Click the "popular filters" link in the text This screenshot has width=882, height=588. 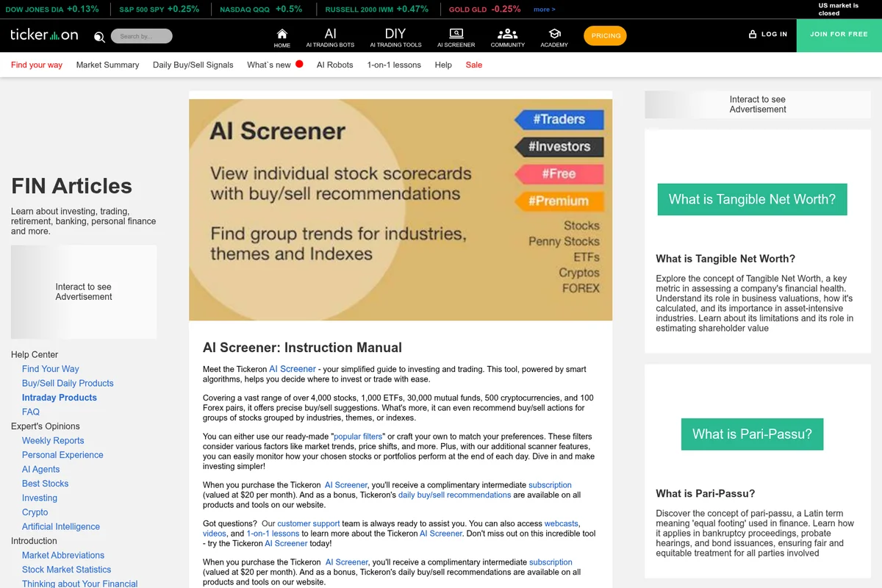[x=356, y=436]
